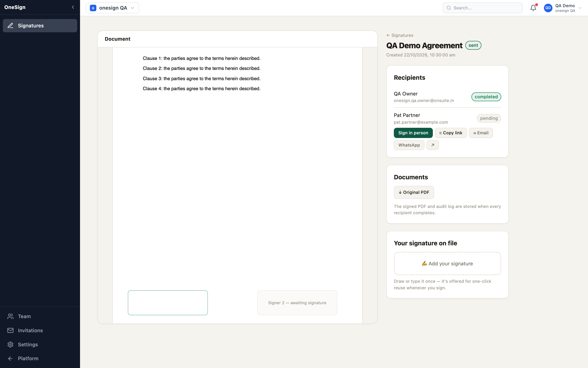588x368 pixels.
Task: Open the notifications bell
Action: click(533, 8)
